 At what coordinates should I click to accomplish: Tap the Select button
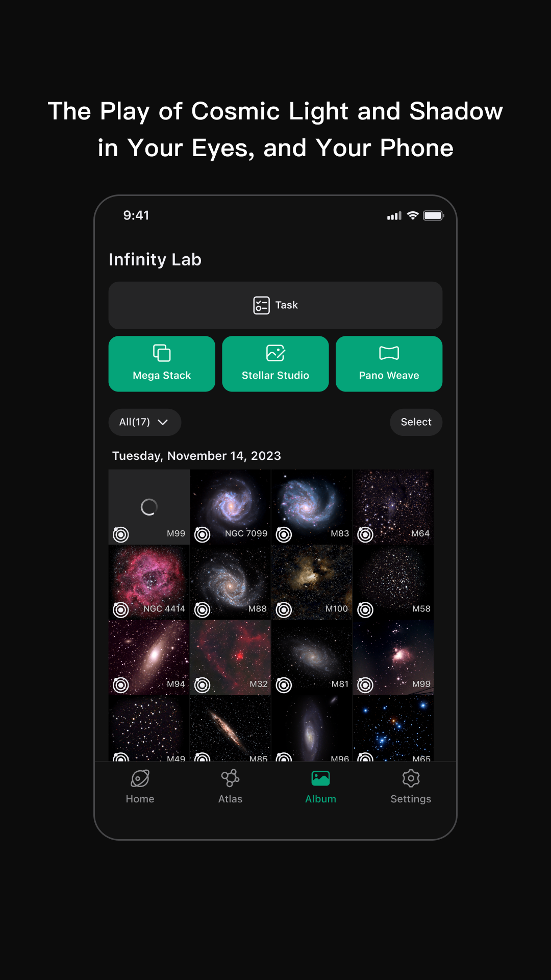point(416,422)
